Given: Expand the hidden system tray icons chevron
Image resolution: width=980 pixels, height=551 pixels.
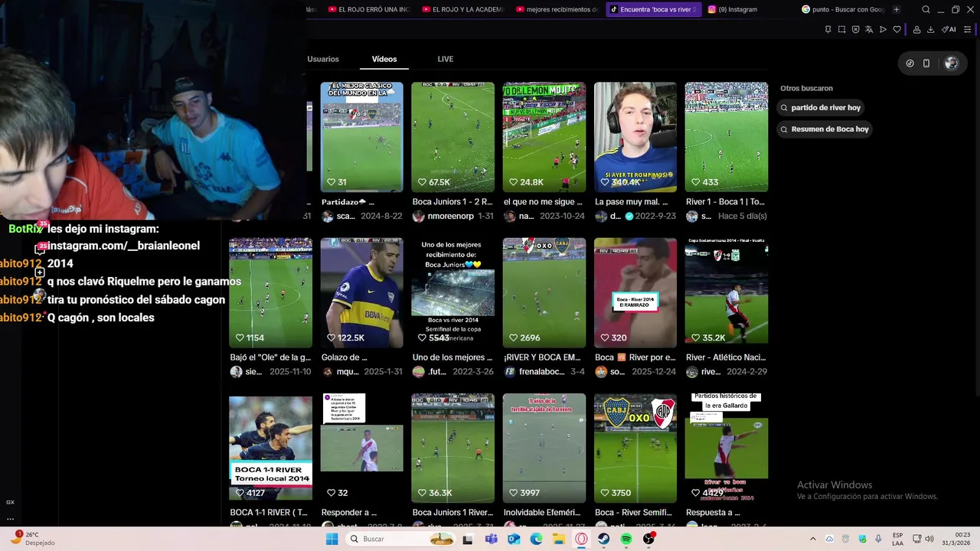Looking at the screenshot, I should (x=813, y=539).
